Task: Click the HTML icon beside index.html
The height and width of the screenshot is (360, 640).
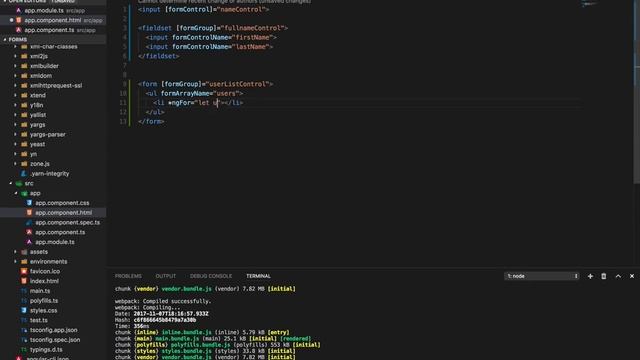Action: [x=24, y=281]
